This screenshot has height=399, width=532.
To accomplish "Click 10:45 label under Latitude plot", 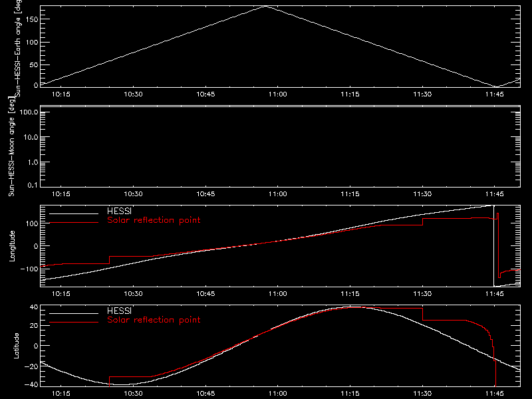I will click(x=205, y=394).
